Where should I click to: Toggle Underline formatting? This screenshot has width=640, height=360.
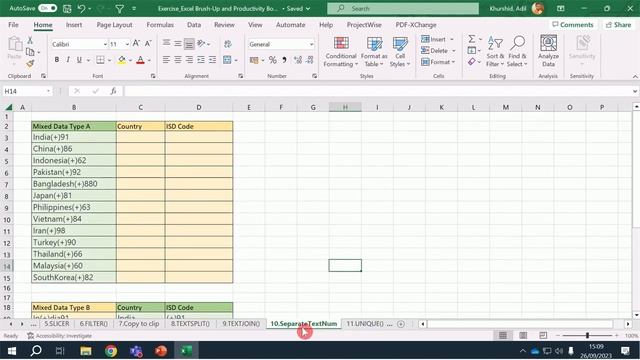coord(79,60)
